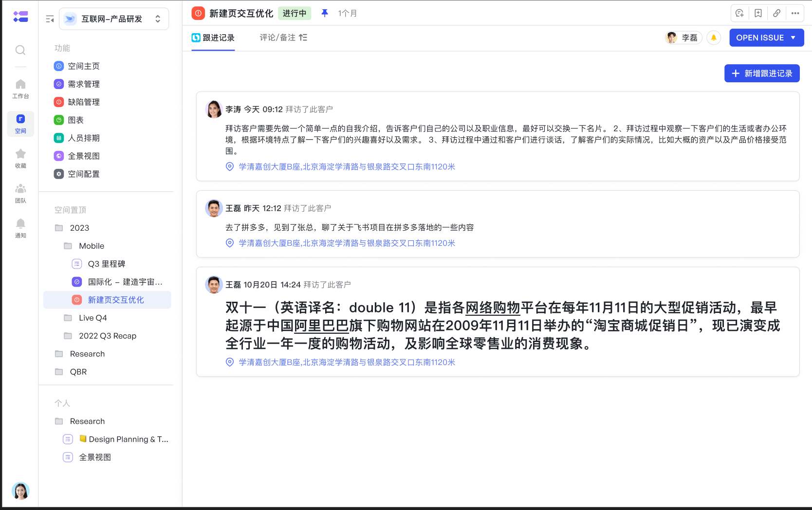Click the 阿里巴巴 underlined link
Viewport: 812px width, 510px height.
pos(321,326)
